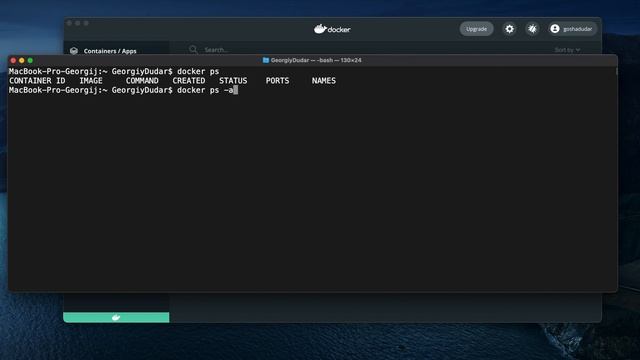Click the CREATED column header text
This screenshot has height=360, width=640.
189,81
